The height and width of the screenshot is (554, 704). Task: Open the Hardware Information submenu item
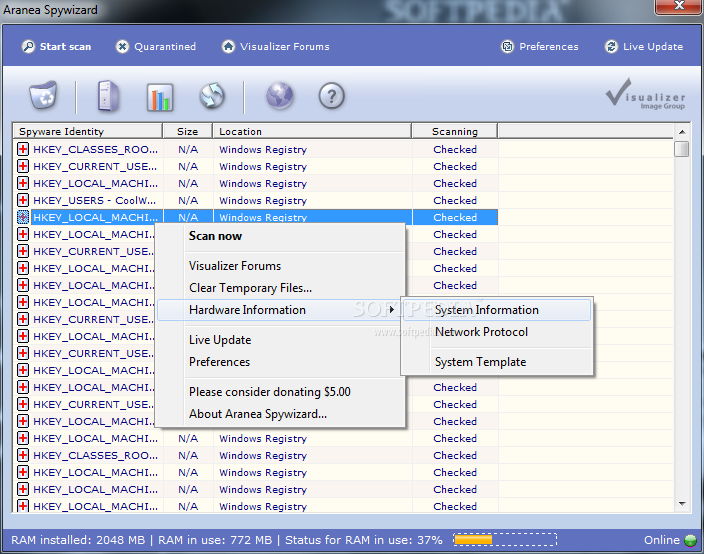click(279, 310)
